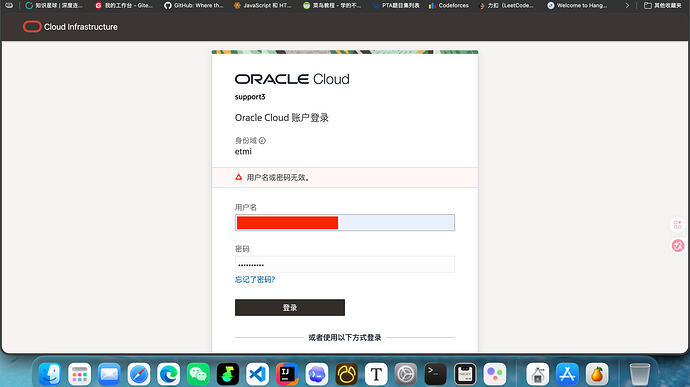Click the identity domain info icon
Viewport: 690px width, 387px height.
pos(262,140)
